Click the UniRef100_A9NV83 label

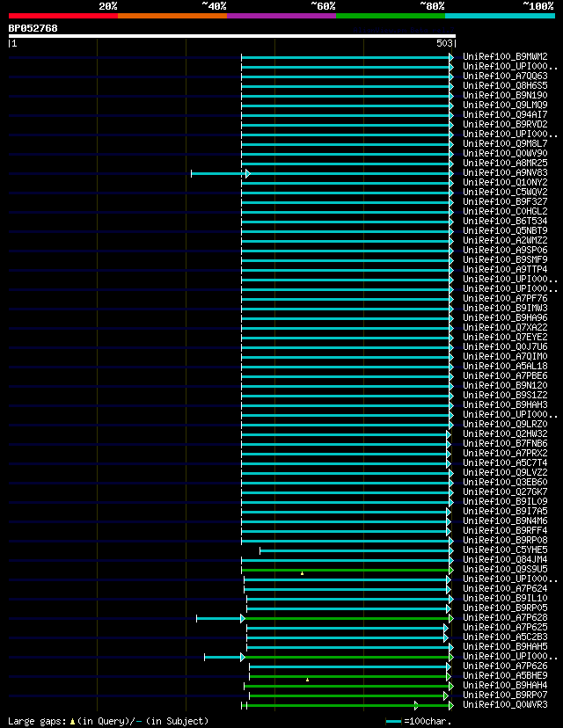pyautogui.click(x=505, y=172)
